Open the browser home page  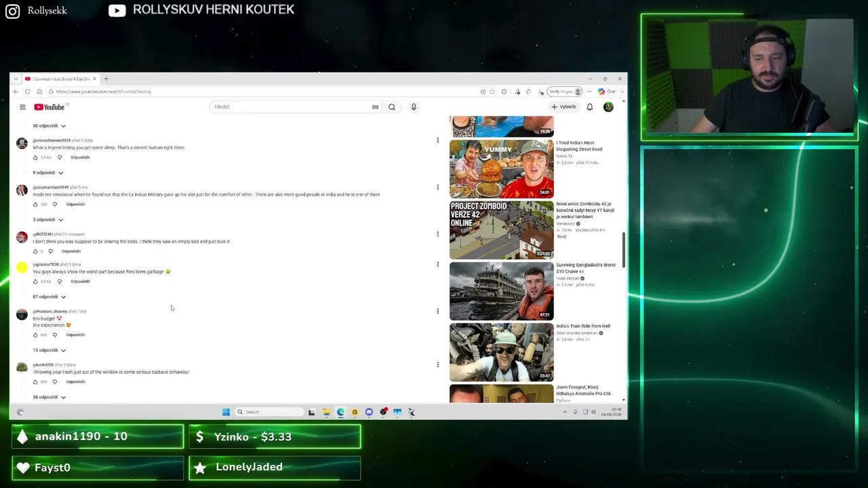[x=39, y=91]
